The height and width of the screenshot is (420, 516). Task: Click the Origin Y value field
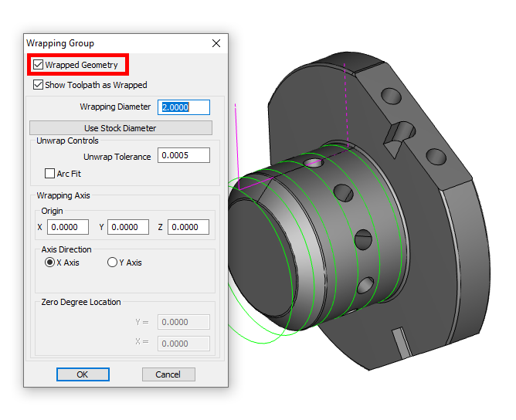pyautogui.click(x=128, y=227)
